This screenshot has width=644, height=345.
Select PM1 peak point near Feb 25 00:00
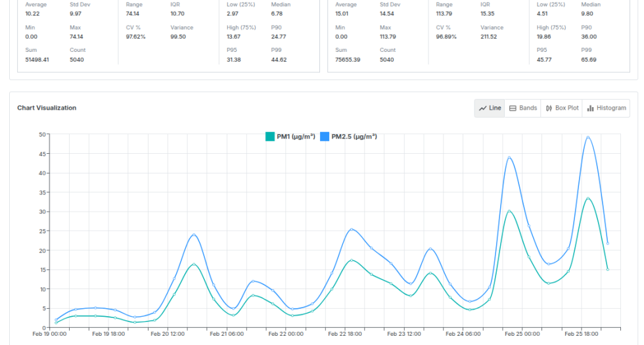509,212
